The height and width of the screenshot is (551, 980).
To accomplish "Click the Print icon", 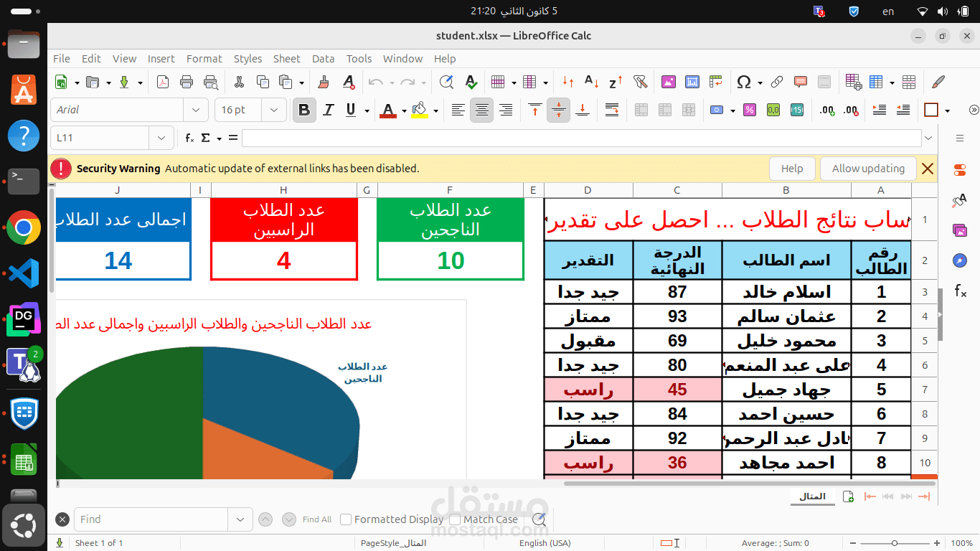I will (x=187, y=82).
